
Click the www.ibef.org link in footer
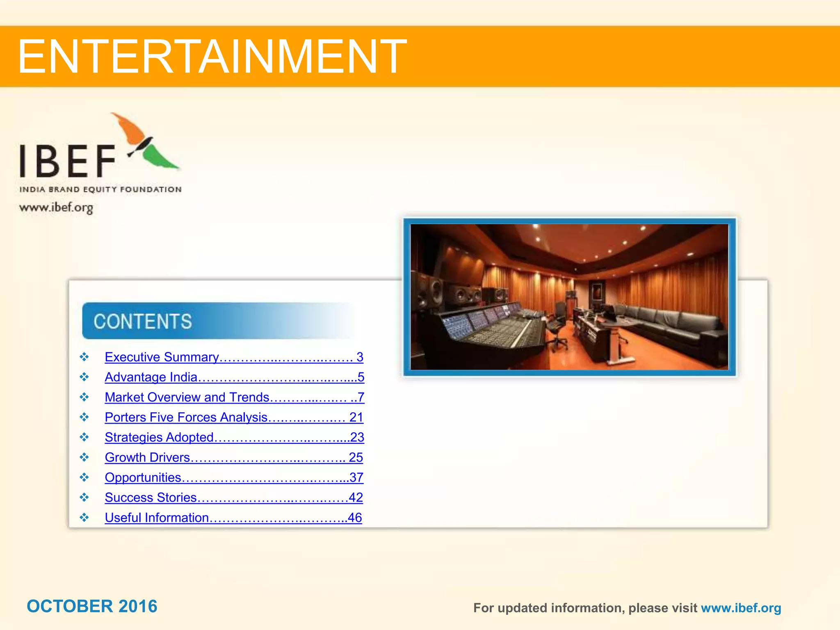(x=741, y=608)
